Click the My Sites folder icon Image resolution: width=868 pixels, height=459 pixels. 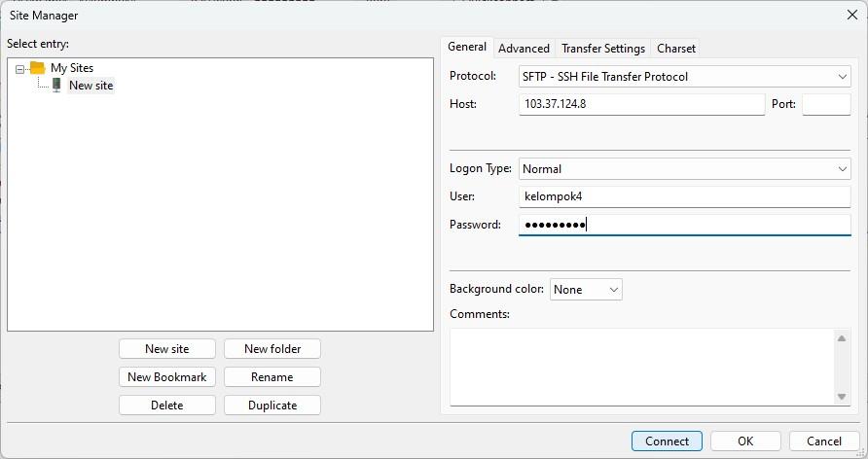[x=37, y=67]
